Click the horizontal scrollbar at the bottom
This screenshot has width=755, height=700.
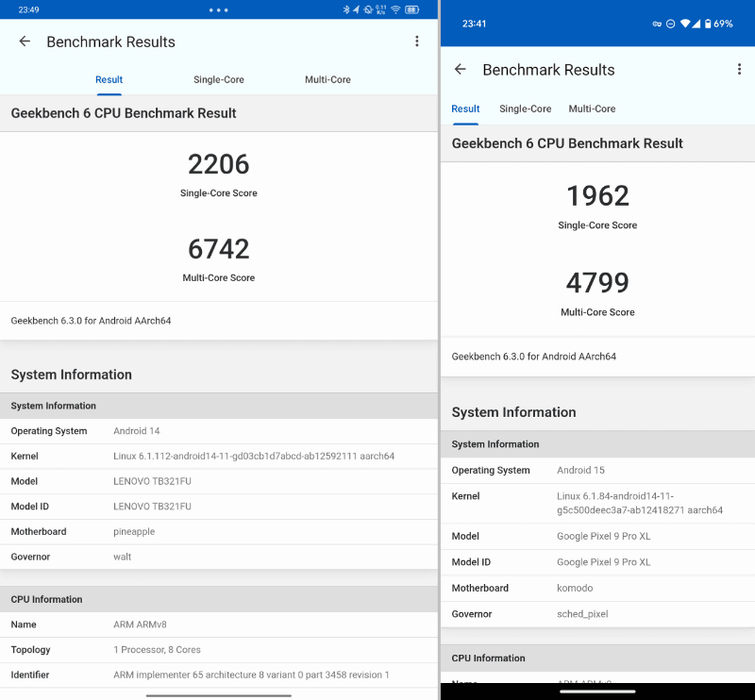(x=218, y=695)
